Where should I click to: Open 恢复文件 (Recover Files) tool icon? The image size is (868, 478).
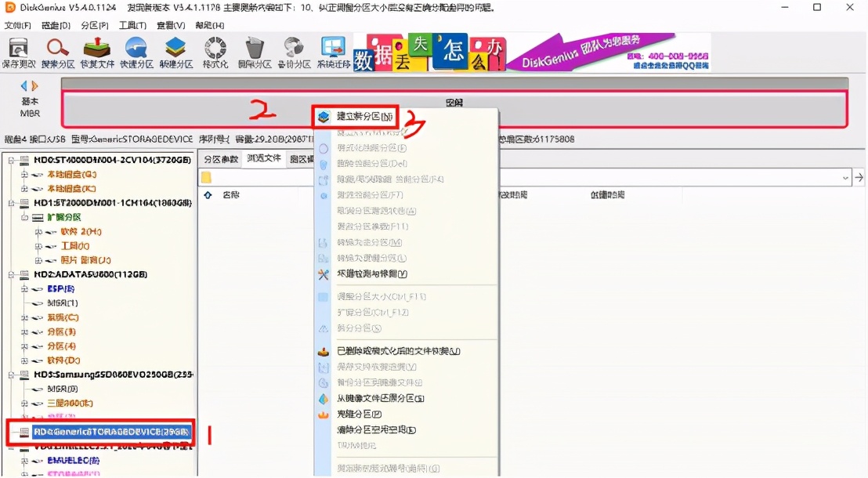pos(96,49)
